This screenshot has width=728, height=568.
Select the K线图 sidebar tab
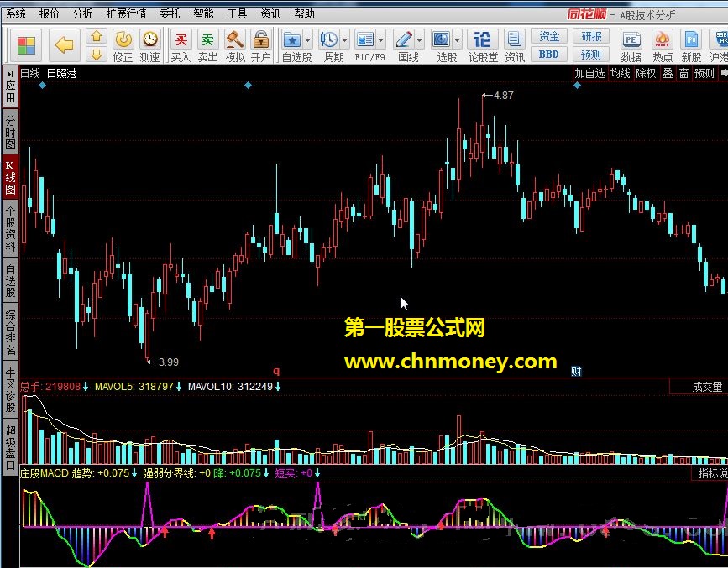click(10, 178)
